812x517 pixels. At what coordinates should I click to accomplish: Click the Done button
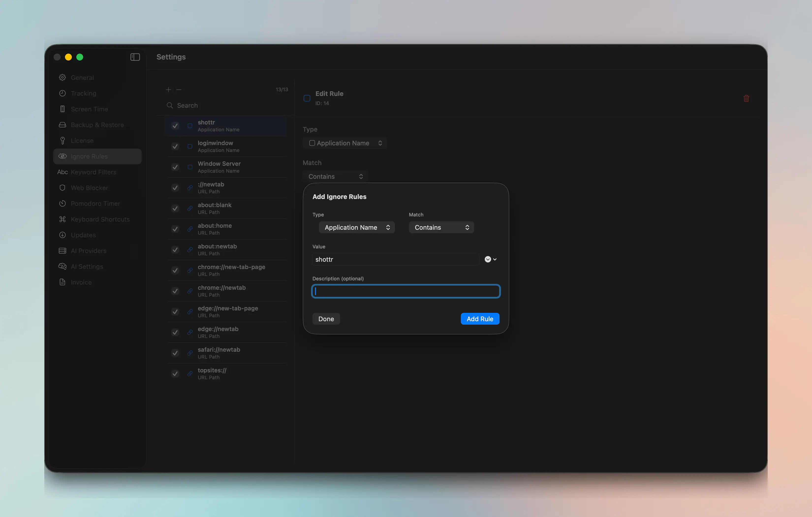click(x=326, y=319)
